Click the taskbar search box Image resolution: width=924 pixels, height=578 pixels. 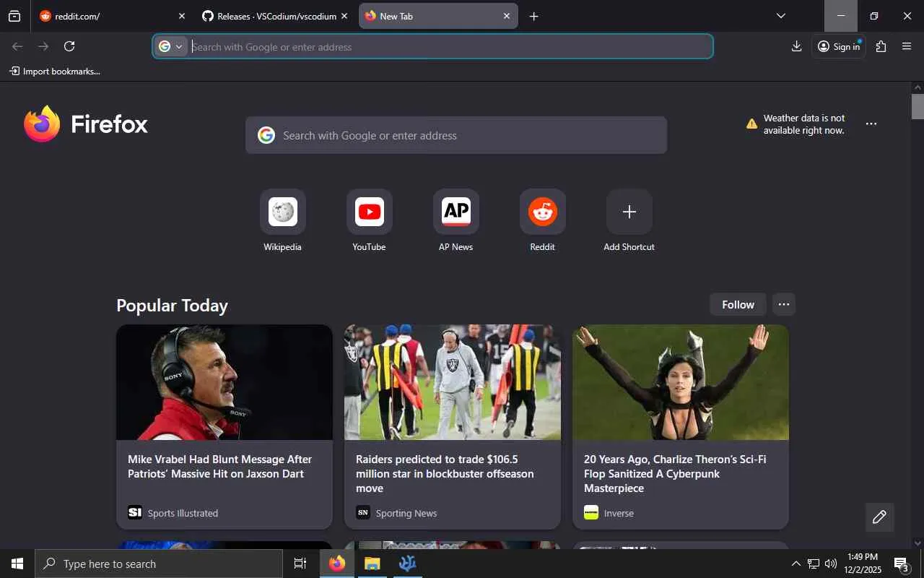coord(159,564)
